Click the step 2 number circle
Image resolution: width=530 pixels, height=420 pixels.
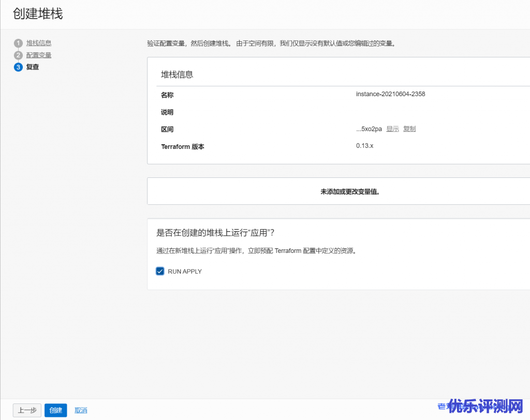coord(18,55)
